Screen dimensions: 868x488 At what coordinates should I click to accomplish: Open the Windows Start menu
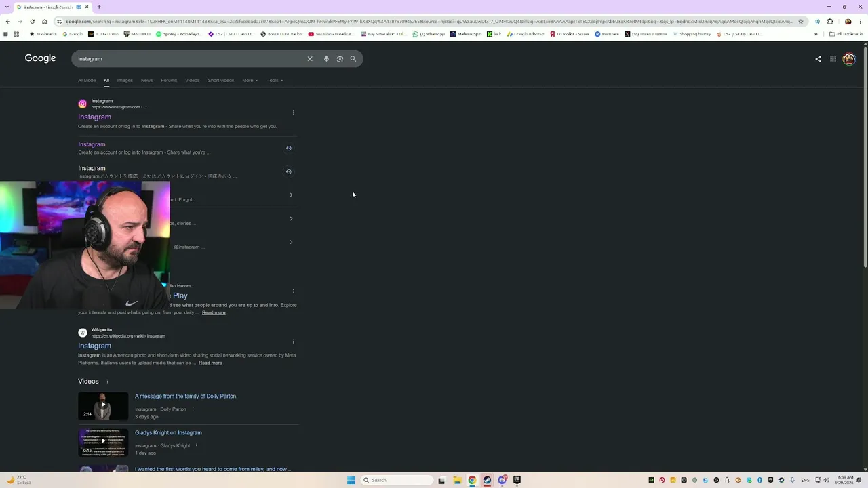coord(351,480)
